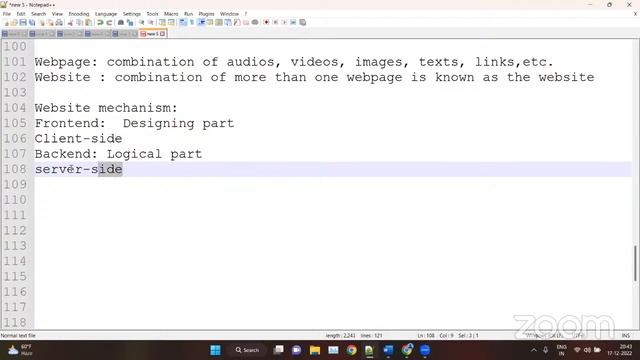Open the Replace dialog icon
640x360 pixels.
click(x=130, y=23)
